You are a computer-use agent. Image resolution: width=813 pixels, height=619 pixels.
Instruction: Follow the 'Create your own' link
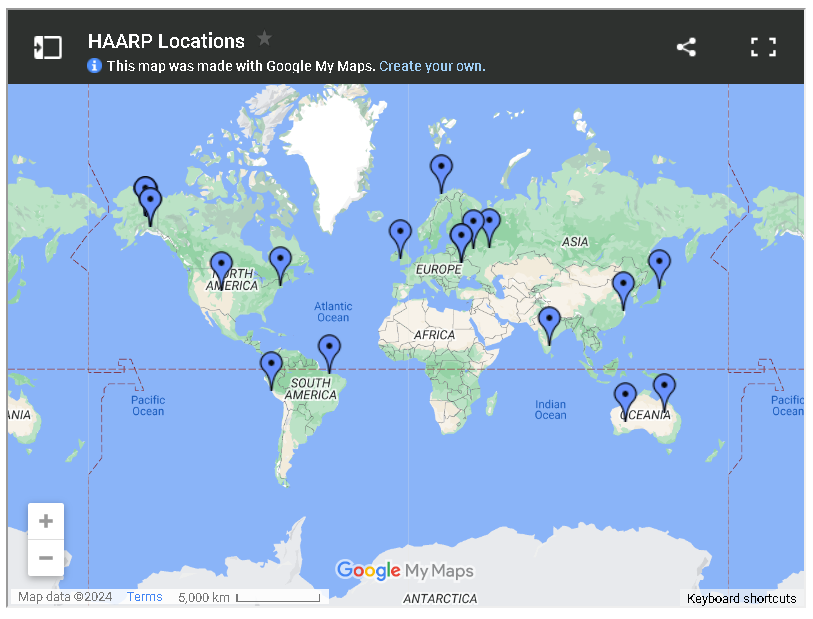[x=432, y=66]
